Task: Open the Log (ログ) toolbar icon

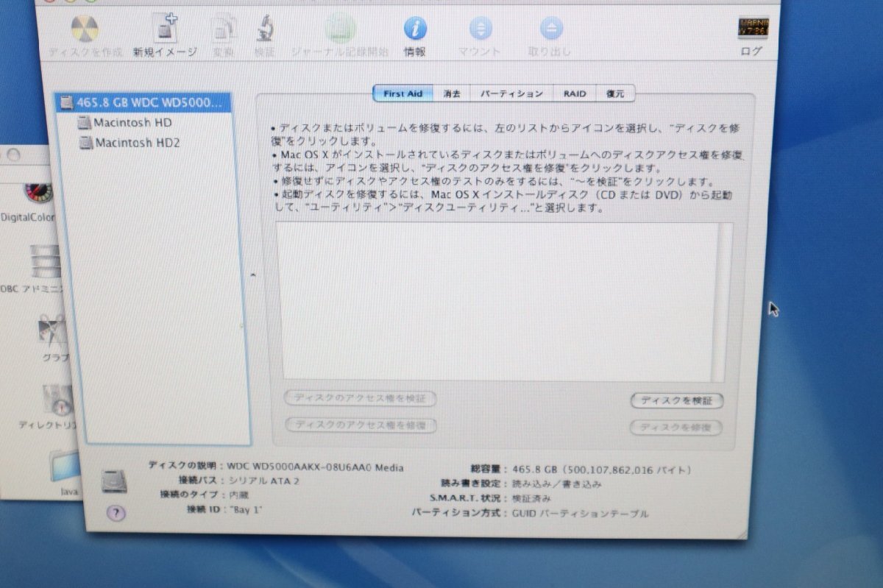Action: tap(752, 29)
